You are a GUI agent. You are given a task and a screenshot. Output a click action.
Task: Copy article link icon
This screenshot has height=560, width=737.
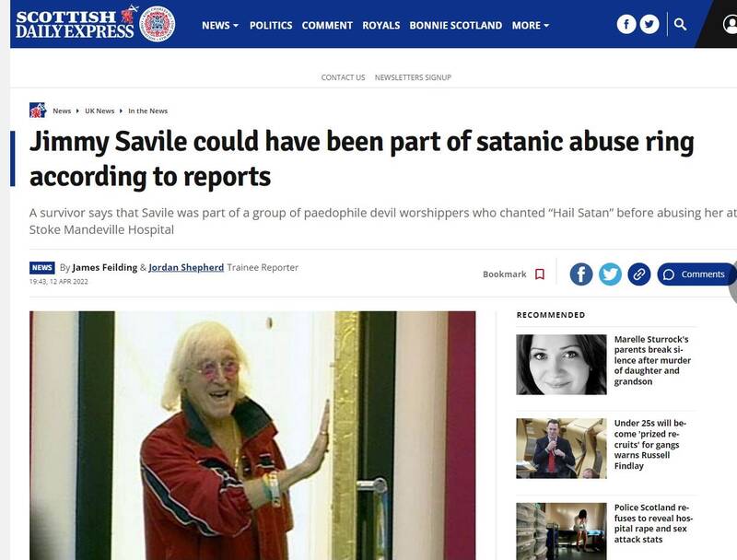[x=639, y=274]
